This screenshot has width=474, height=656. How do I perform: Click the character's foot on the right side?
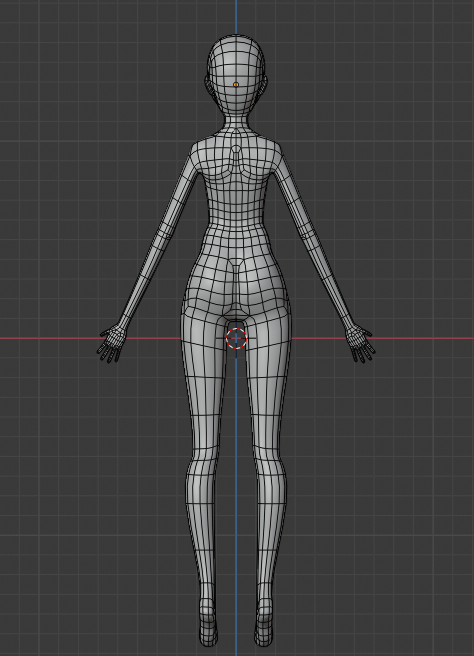[264, 623]
